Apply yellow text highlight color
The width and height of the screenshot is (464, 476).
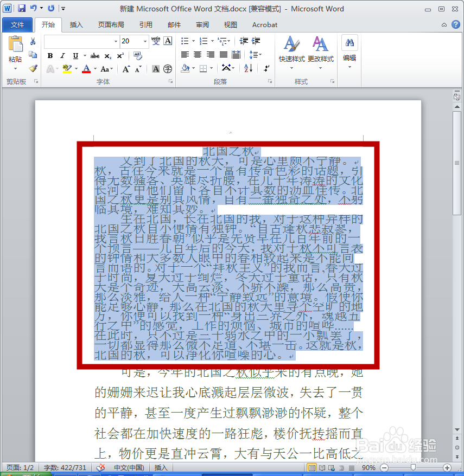[66, 68]
